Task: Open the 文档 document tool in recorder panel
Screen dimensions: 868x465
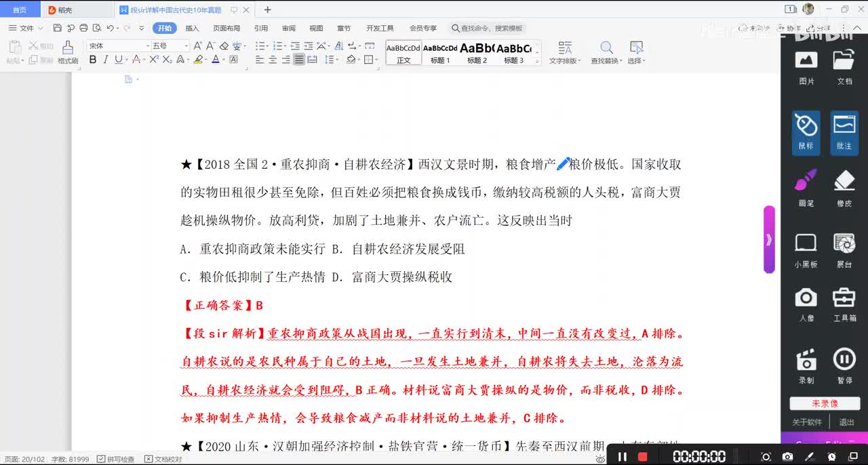Action: 844,67
